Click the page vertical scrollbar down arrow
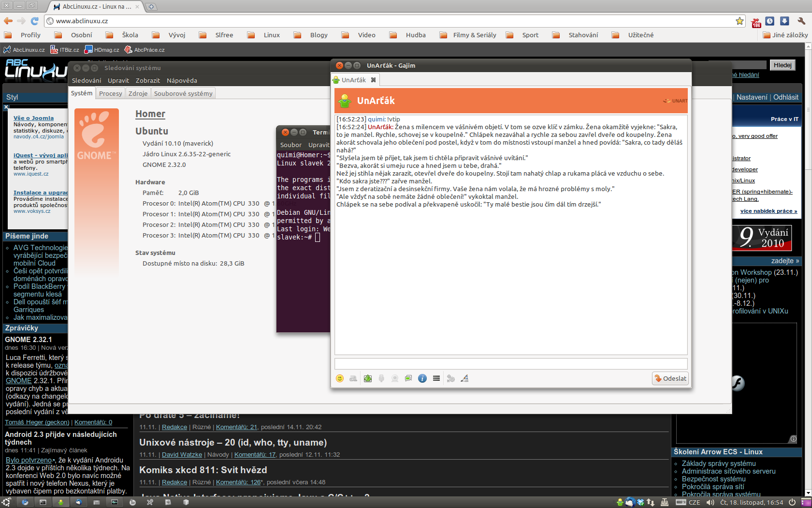The height and width of the screenshot is (508, 812). [x=808, y=493]
